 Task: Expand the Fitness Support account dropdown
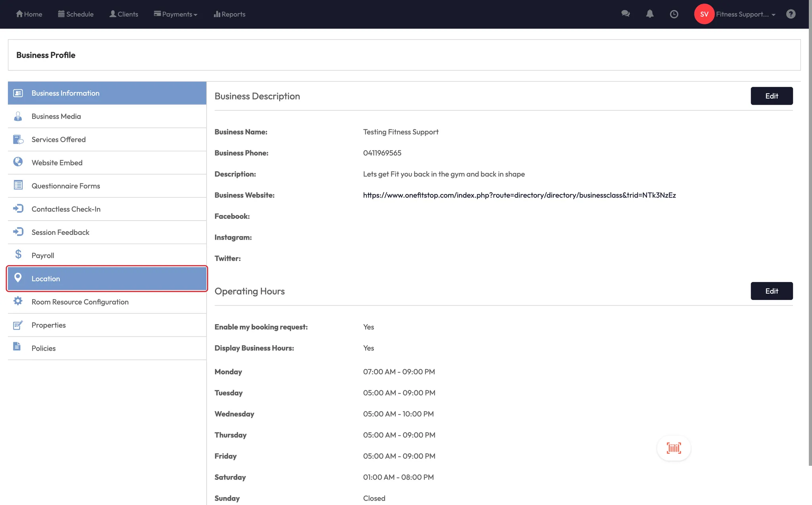pyautogui.click(x=745, y=14)
